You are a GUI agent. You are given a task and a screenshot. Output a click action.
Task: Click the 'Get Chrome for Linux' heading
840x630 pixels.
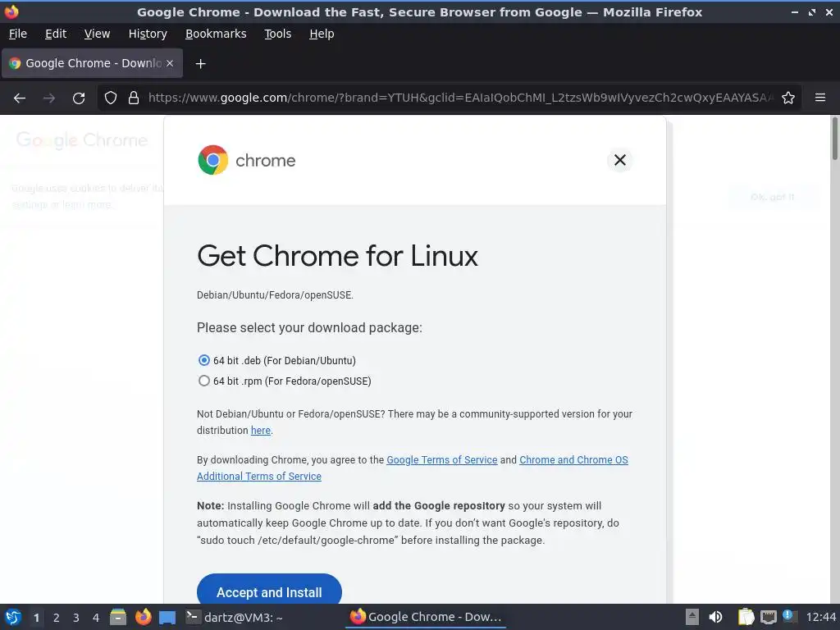tap(337, 256)
